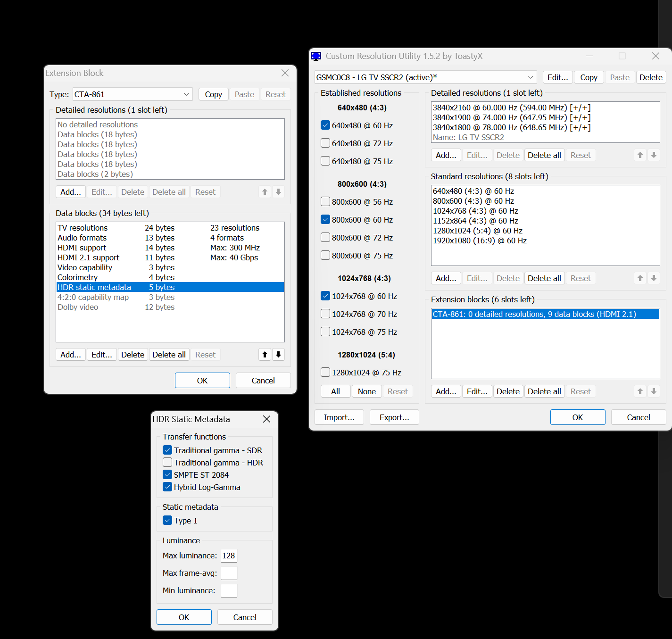This screenshot has height=639, width=672.
Task: Click the Export button in CRU
Action: click(394, 417)
